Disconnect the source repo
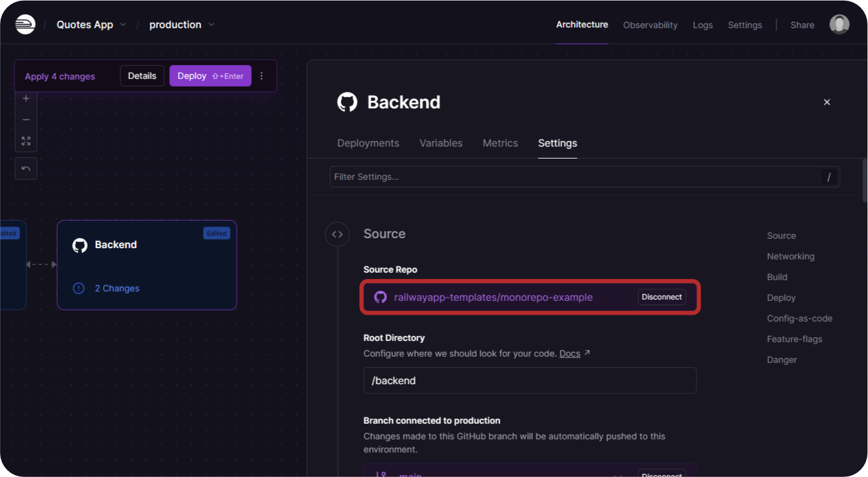Screen dimensions: 868x477 pos(662,297)
